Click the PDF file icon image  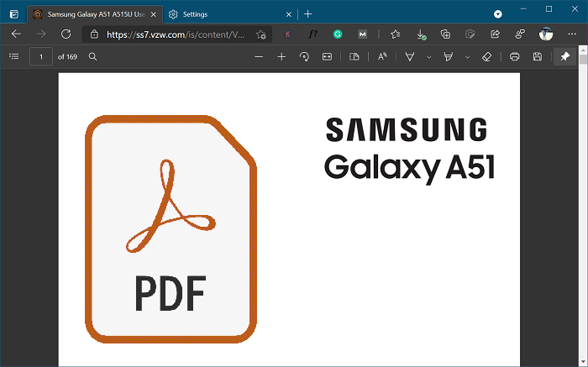171,229
